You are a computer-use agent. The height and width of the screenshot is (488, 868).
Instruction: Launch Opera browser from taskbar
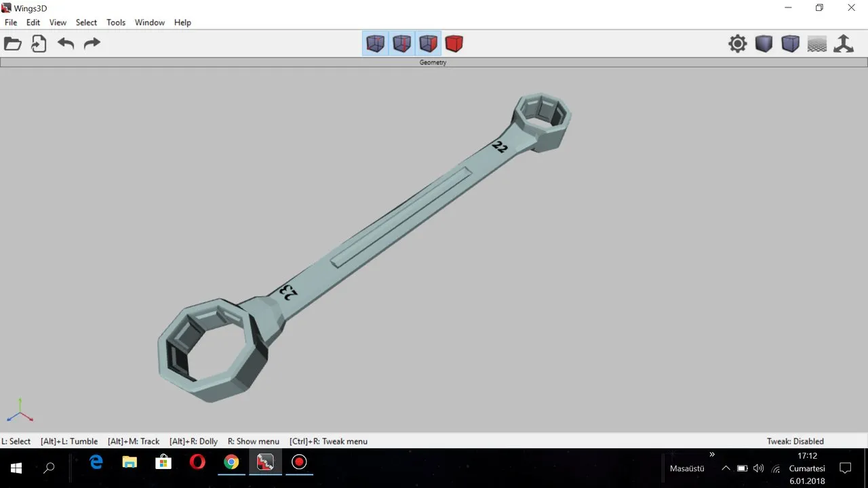coord(197,463)
